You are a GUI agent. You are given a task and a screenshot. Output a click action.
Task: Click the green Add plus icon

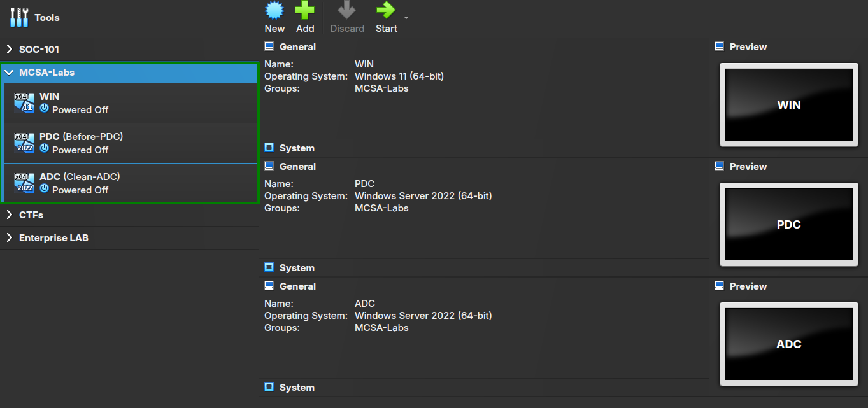(305, 10)
